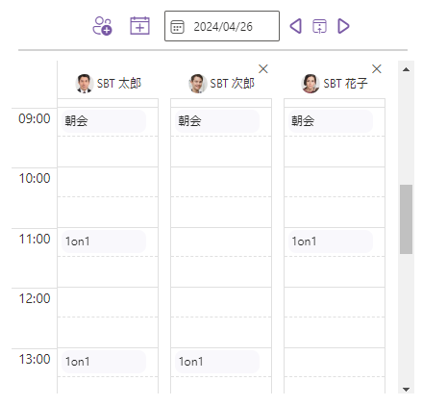This screenshot has width=423, height=407.
Task: Click SBT 太郎 avatar picture
Action: 84,83
